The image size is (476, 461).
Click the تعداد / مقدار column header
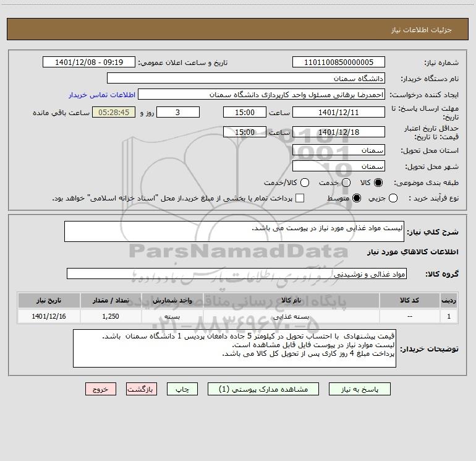pyautogui.click(x=111, y=300)
